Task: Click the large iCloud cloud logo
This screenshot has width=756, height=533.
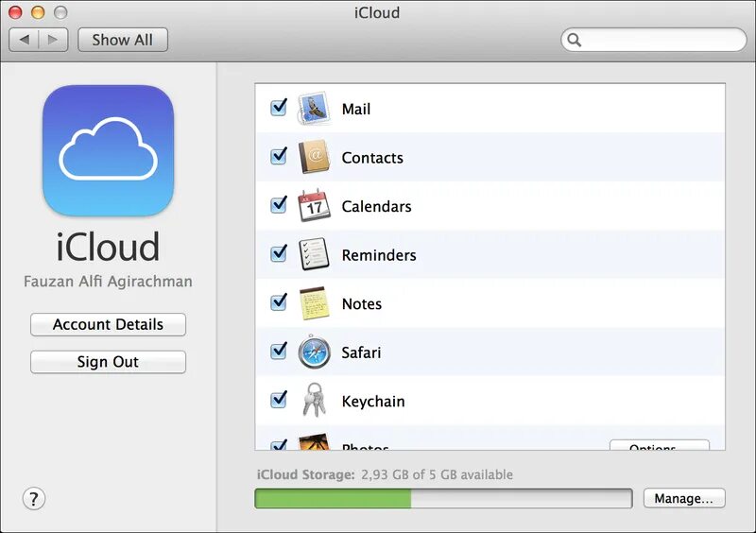Action: (x=108, y=150)
